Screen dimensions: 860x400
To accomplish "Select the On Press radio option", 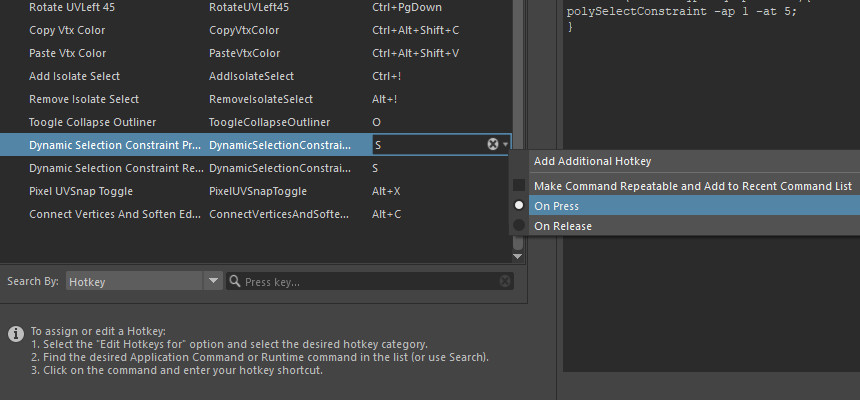I will point(519,205).
